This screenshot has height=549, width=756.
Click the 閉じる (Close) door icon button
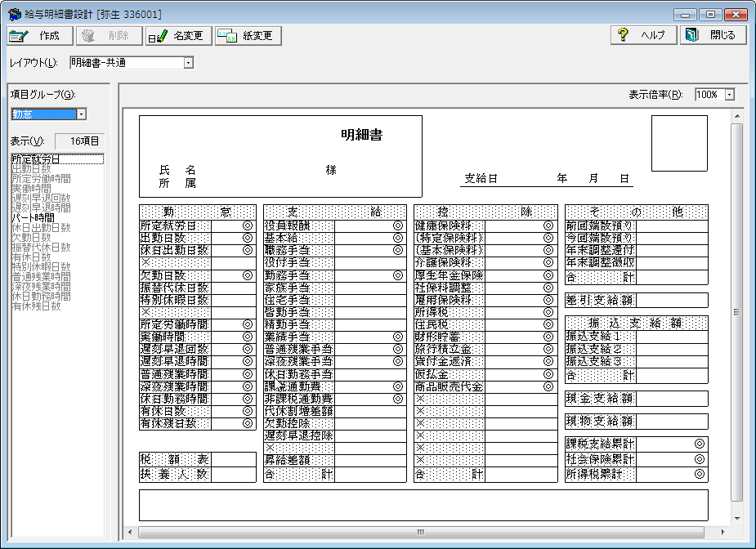(x=712, y=35)
